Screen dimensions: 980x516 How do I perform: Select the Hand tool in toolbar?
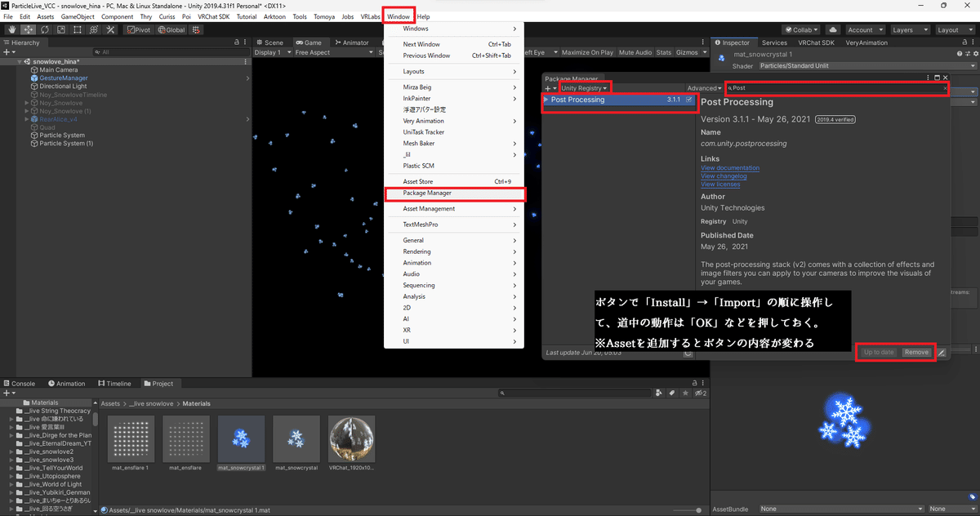tap(12, 30)
